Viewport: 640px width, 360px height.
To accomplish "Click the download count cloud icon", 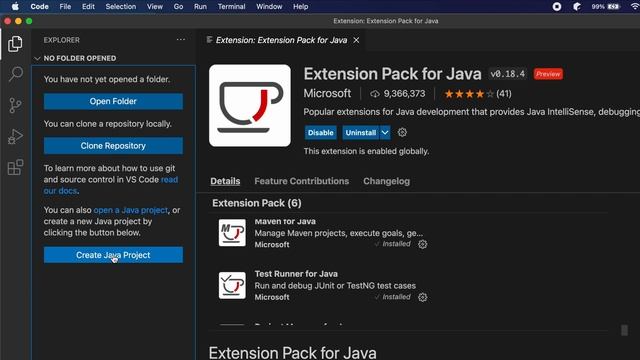I will [x=374, y=94].
